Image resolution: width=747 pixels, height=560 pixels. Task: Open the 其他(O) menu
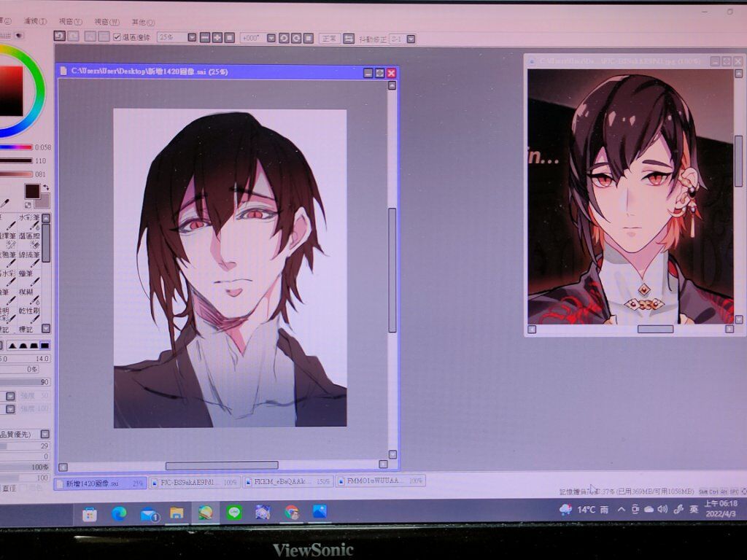click(x=144, y=23)
